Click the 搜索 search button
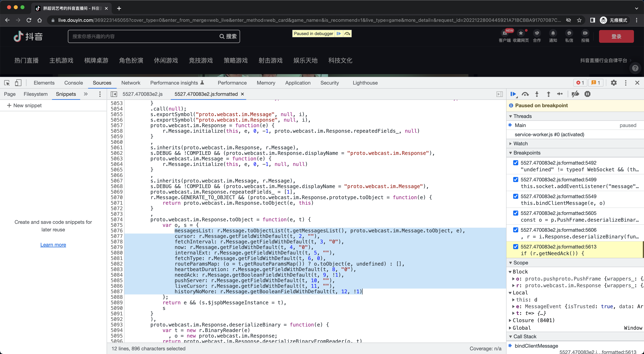644x354 pixels. point(228,37)
